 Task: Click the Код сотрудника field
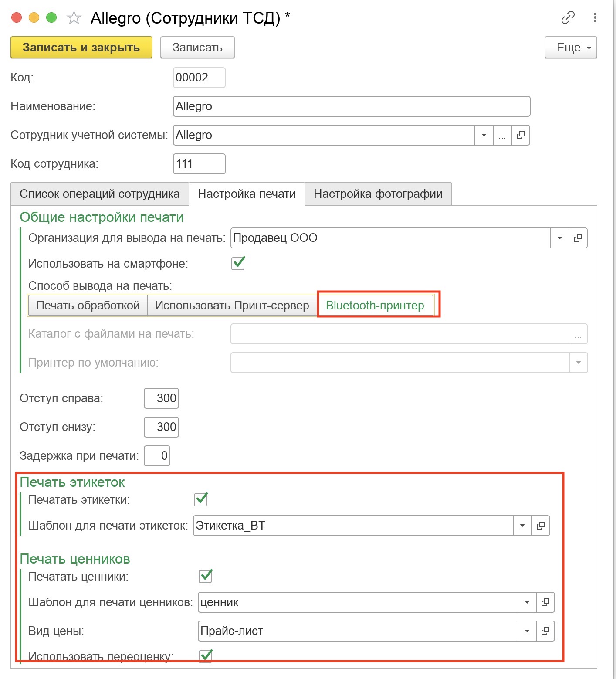(199, 164)
